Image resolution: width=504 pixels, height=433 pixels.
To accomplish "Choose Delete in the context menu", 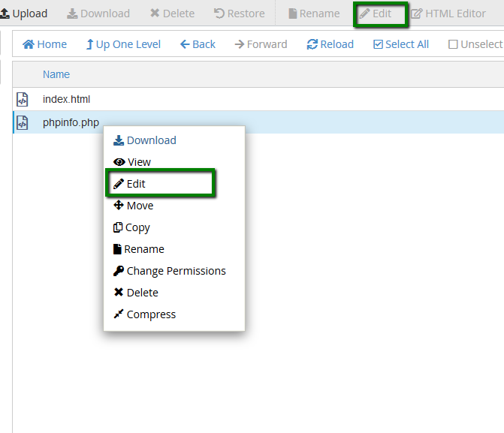I will point(136,293).
